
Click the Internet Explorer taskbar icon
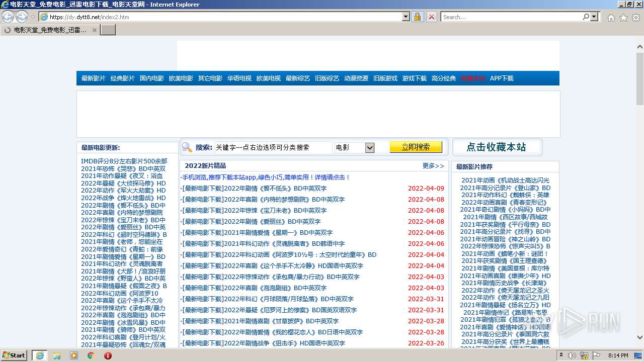(40, 355)
